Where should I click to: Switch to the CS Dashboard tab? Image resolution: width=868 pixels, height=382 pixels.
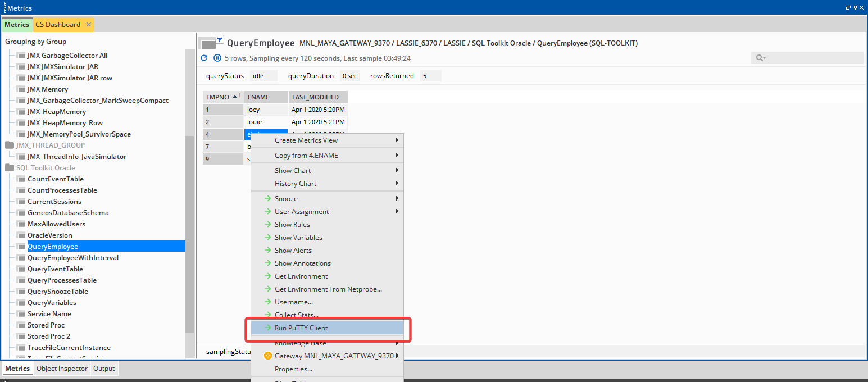59,24
